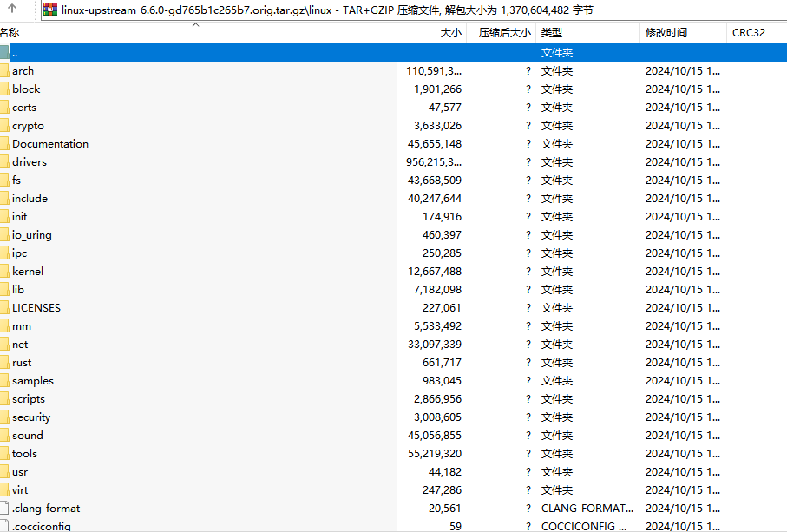Click the up one level arrow
The height and width of the screenshot is (532, 787).
coord(13,10)
